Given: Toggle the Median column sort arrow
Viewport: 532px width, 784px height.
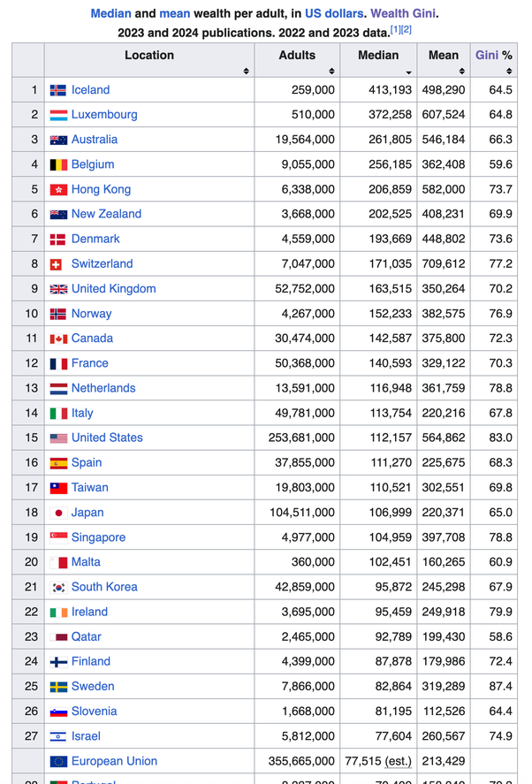Looking at the screenshot, I should 408,72.
